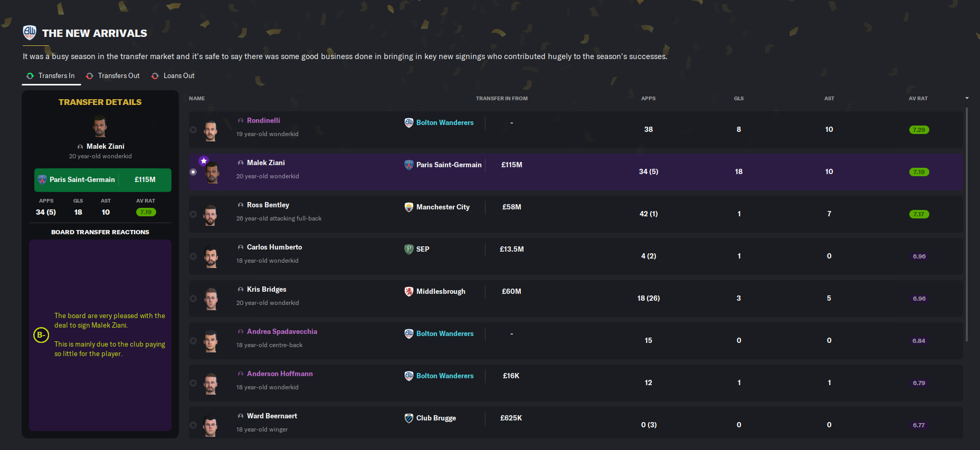Open the Loans Out tab
This screenshot has width=980, height=450.
coord(173,76)
